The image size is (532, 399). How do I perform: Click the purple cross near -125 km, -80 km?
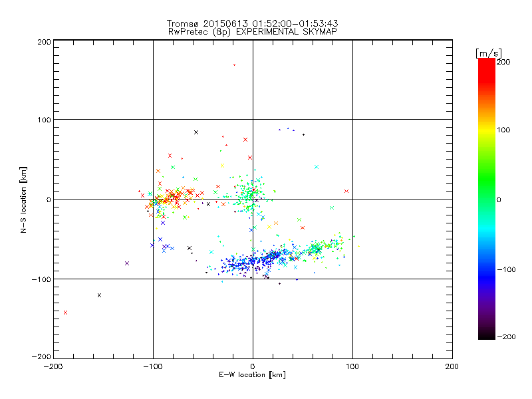[127, 263]
